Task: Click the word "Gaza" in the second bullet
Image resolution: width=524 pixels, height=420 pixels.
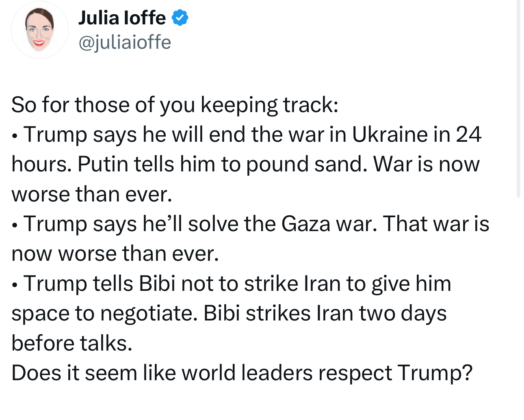Action: tap(305, 224)
